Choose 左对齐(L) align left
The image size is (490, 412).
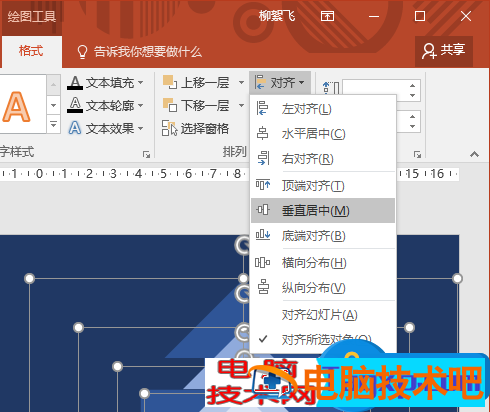click(x=323, y=109)
